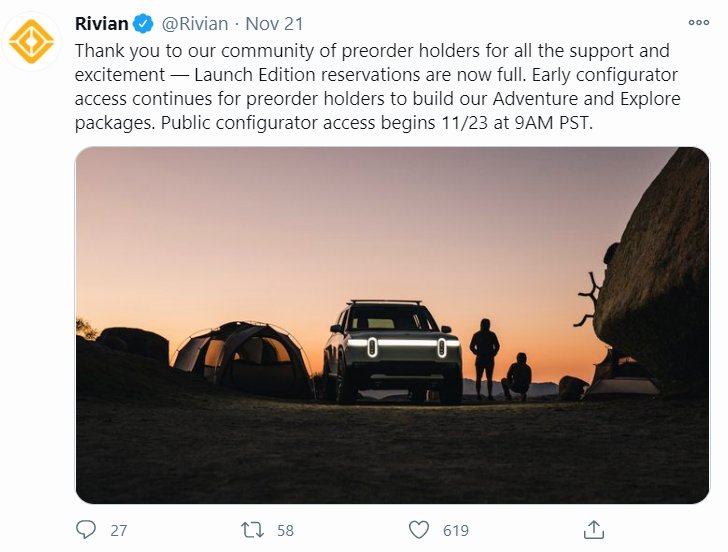Click the share tweet upload icon
The width and height of the screenshot is (728, 552).
pyautogui.click(x=593, y=529)
